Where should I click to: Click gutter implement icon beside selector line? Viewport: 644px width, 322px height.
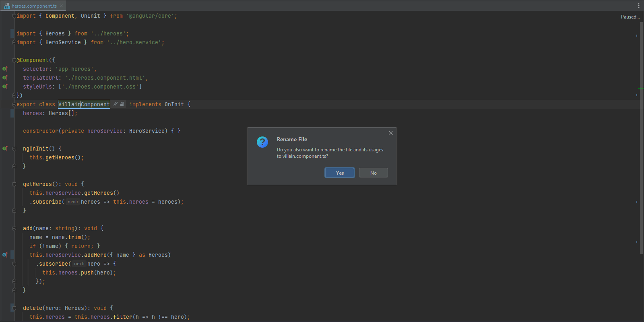click(5, 69)
